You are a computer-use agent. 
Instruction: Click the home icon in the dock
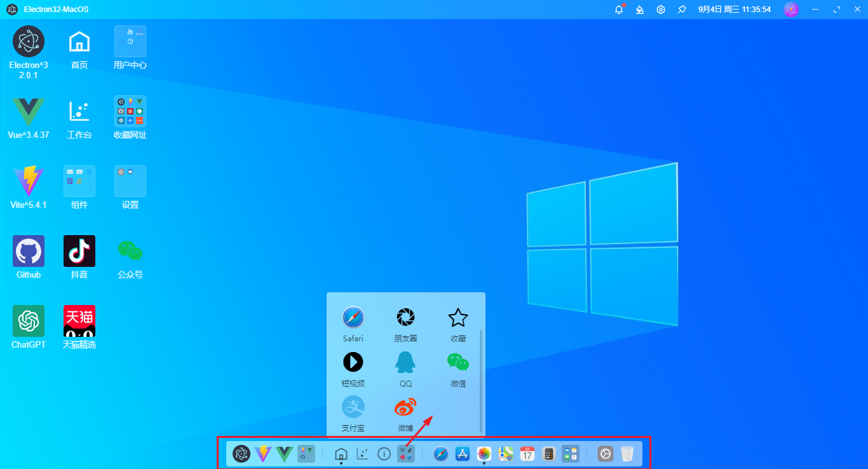click(341, 454)
